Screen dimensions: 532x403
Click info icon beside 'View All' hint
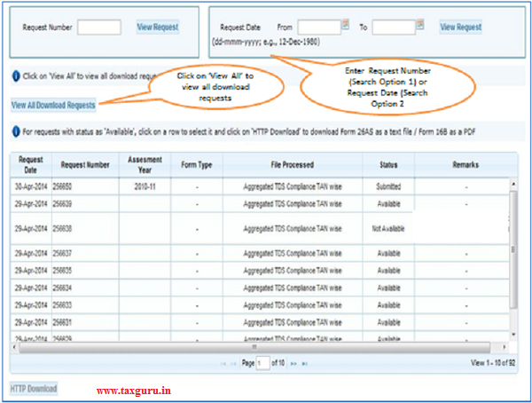point(16,76)
